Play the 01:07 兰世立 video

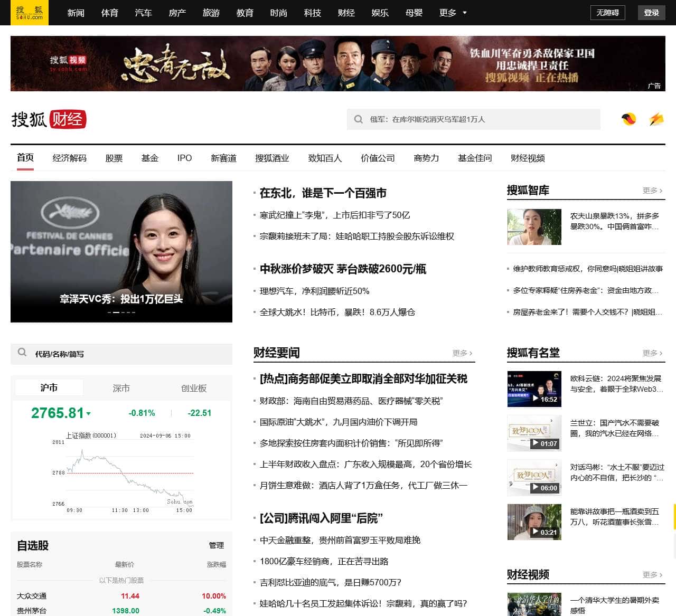click(x=534, y=433)
